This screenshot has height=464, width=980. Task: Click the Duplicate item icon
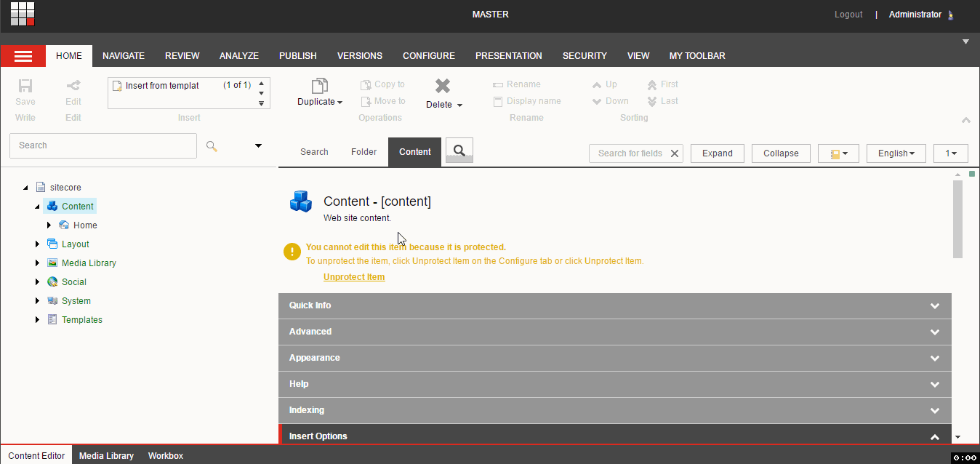320,86
